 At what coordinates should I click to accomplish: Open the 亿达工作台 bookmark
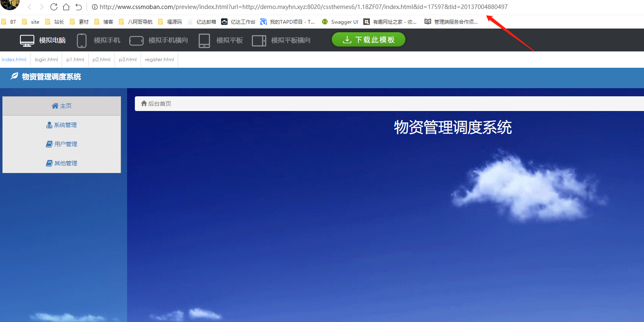pyautogui.click(x=238, y=22)
